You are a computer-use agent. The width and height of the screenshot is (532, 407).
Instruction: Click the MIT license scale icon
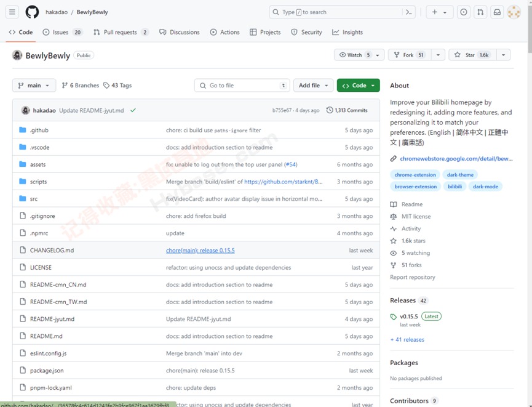pyautogui.click(x=393, y=216)
